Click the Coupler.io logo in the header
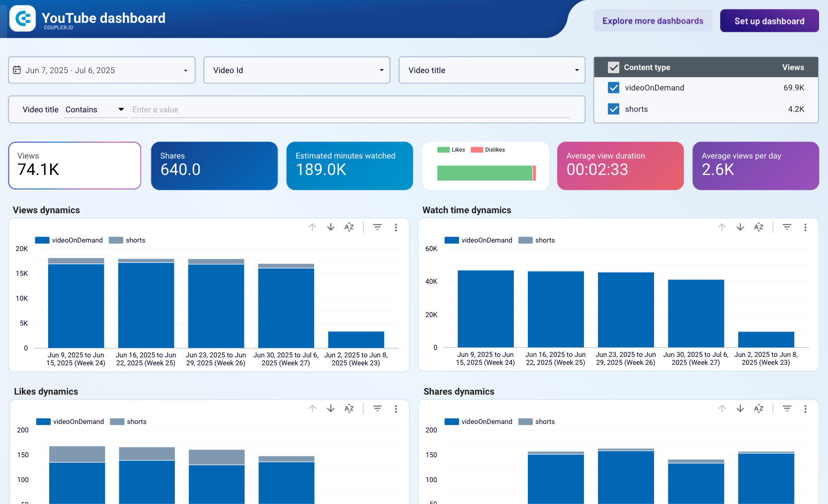Viewport: 828px width, 504px height. tap(22, 18)
